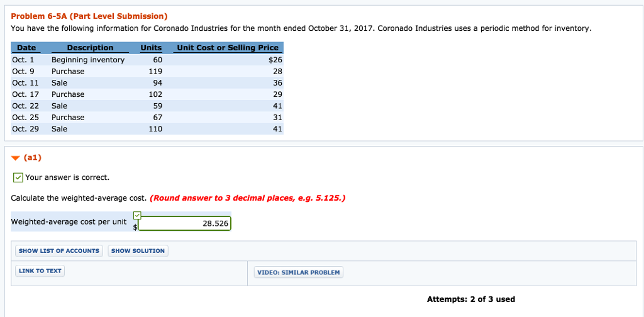Click the Attempts: 2 of 3 used text

pyautogui.click(x=470, y=299)
